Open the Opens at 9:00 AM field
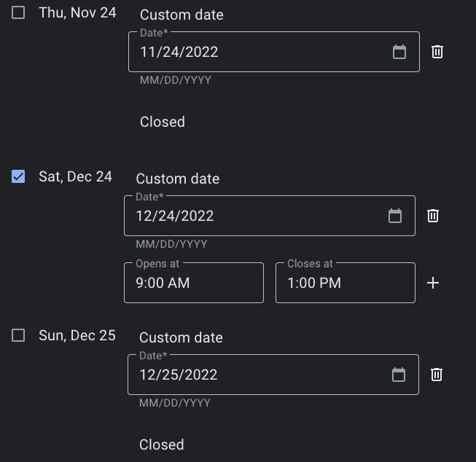The width and height of the screenshot is (476, 462). [193, 283]
